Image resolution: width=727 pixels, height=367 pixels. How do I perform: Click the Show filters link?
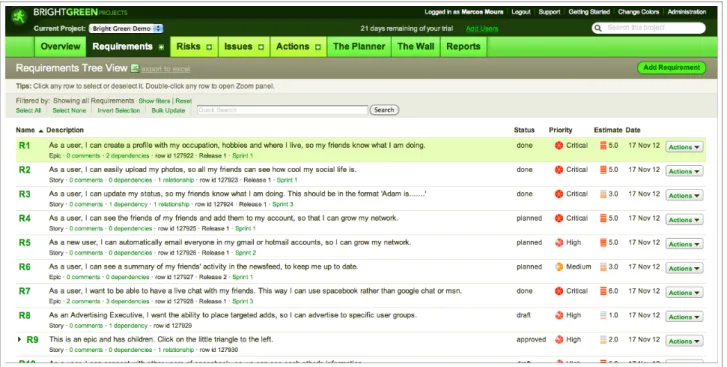[154, 101]
